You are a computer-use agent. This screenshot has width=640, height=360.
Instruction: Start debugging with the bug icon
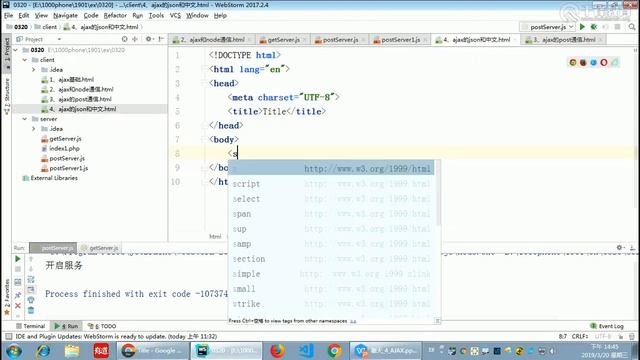point(594,27)
